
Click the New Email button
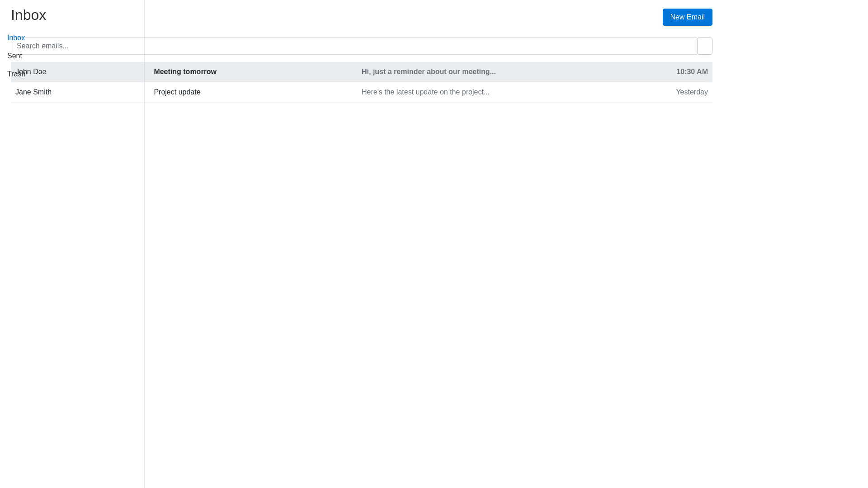(x=687, y=17)
